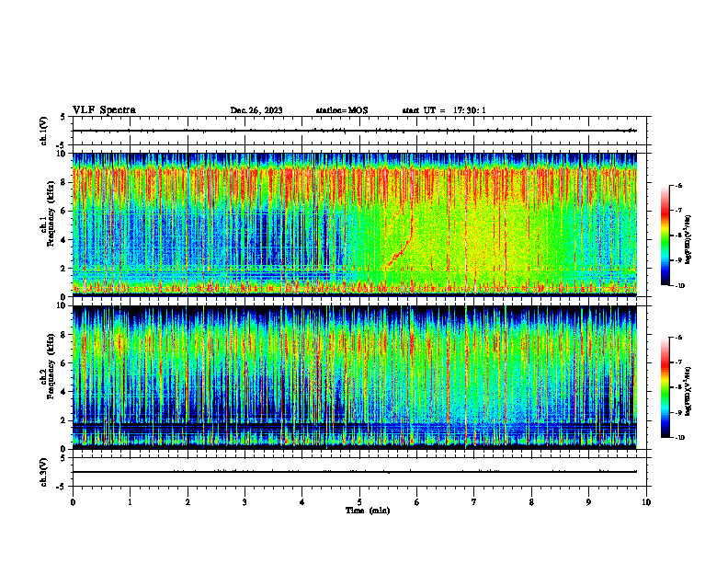Click the ch.1 colorbar "-6" scale value
Image resolution: width=728 pixels, height=563 pixels.
coord(677,186)
